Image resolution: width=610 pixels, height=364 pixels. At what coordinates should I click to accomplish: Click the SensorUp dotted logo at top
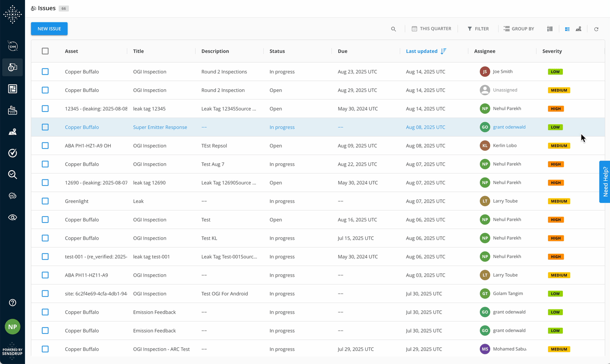[x=12, y=14]
